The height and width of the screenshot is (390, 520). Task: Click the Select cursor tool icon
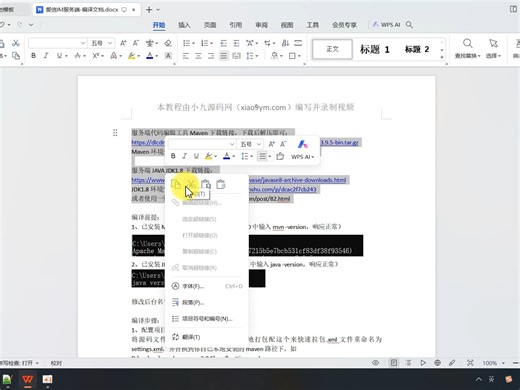pyautogui.click(x=493, y=43)
